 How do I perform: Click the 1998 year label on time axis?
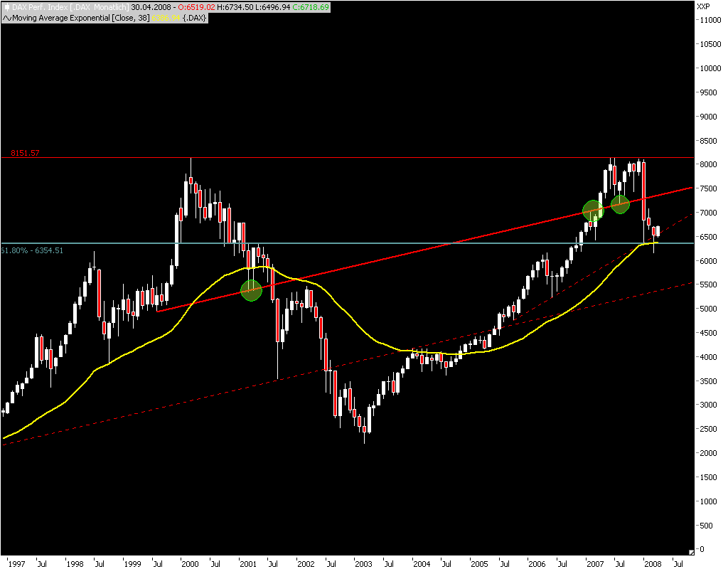click(75, 564)
